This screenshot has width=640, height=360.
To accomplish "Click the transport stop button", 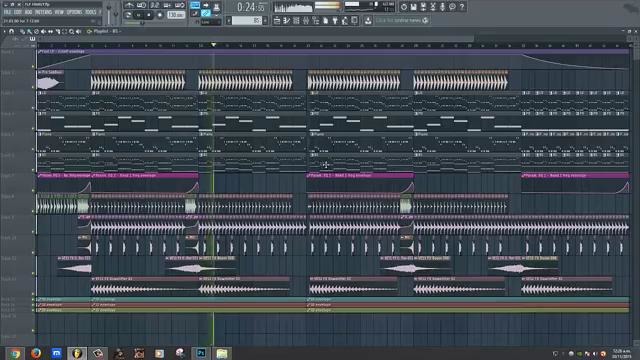I will pyautogui.click(x=149, y=15).
